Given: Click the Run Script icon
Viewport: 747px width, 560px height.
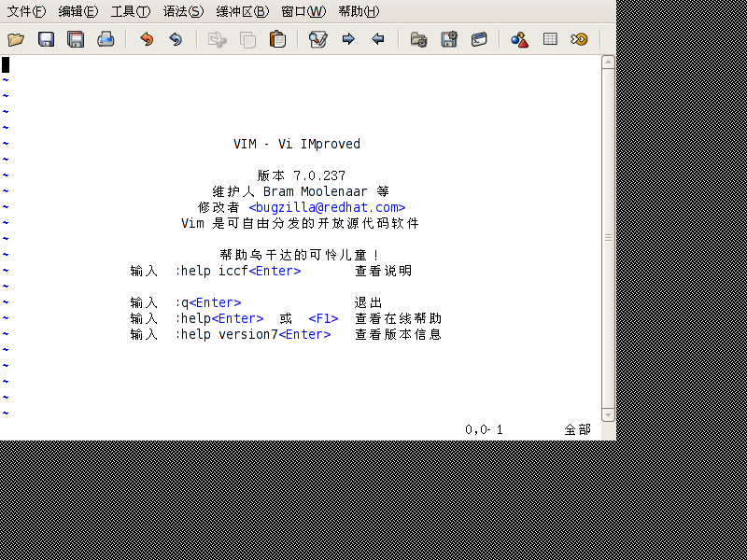Looking at the screenshot, I should coord(479,39).
